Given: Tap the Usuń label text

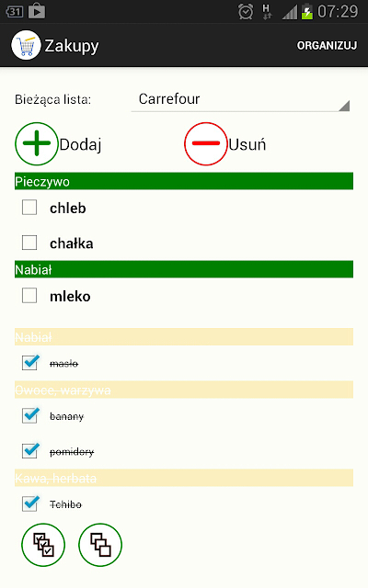Looking at the screenshot, I should tap(247, 144).
